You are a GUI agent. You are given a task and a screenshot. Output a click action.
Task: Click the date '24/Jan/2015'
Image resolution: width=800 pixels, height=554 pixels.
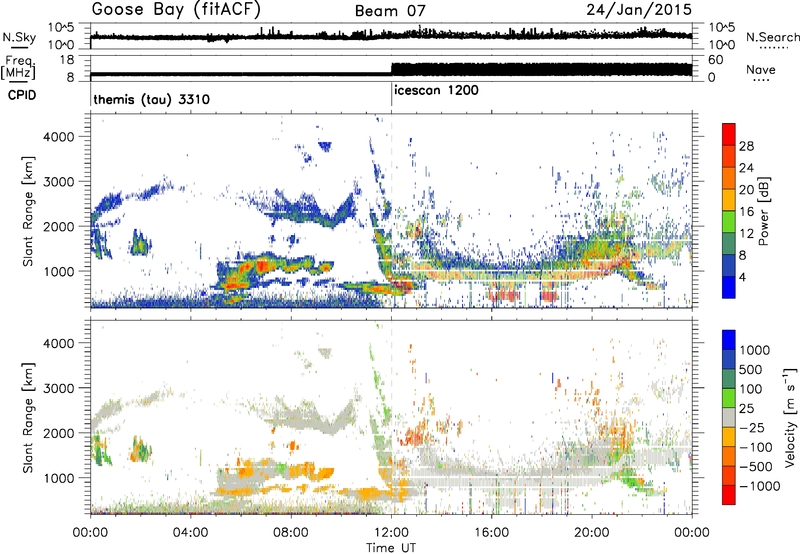[x=639, y=9]
